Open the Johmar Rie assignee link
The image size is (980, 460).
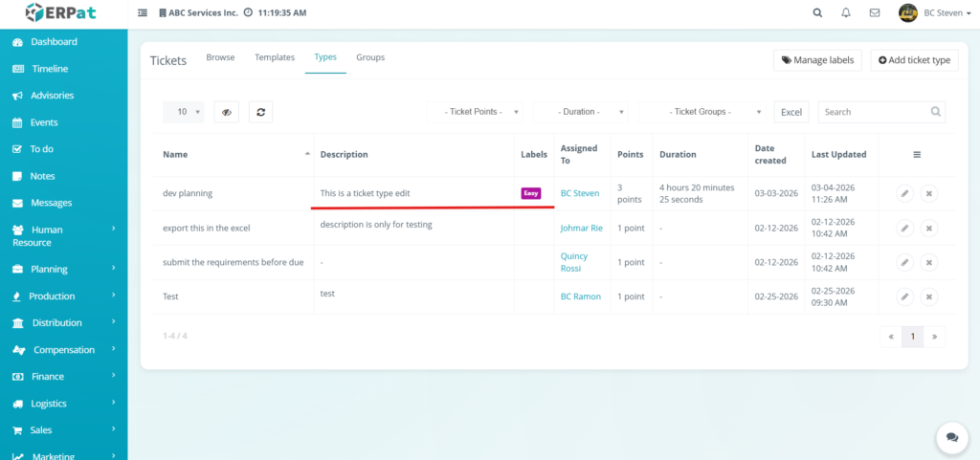pos(581,228)
